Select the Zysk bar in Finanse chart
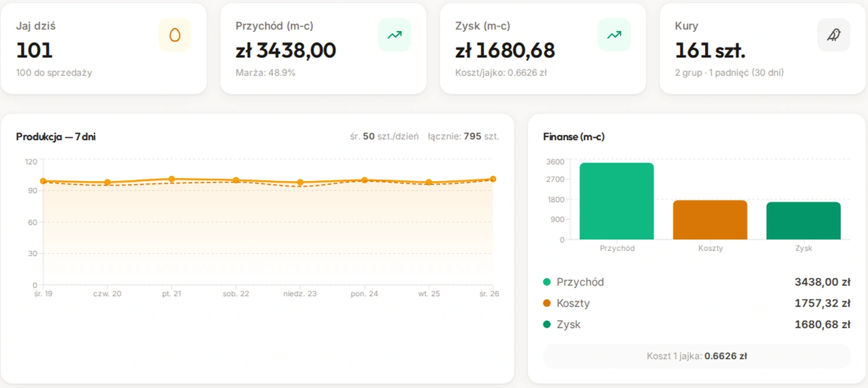 [803, 220]
